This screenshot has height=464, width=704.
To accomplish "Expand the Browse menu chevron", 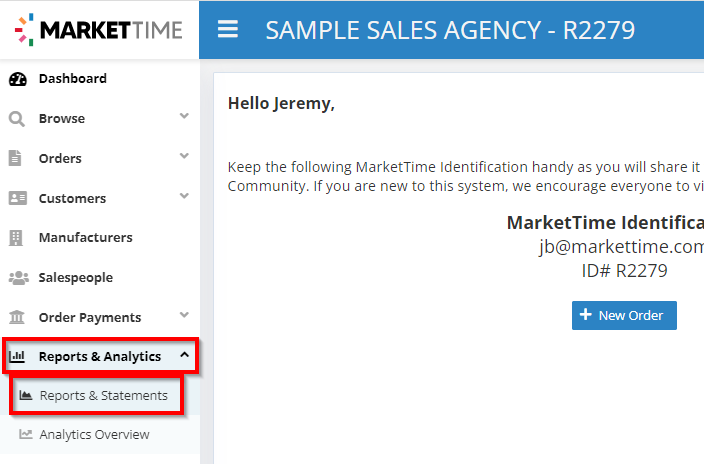I will [x=184, y=116].
